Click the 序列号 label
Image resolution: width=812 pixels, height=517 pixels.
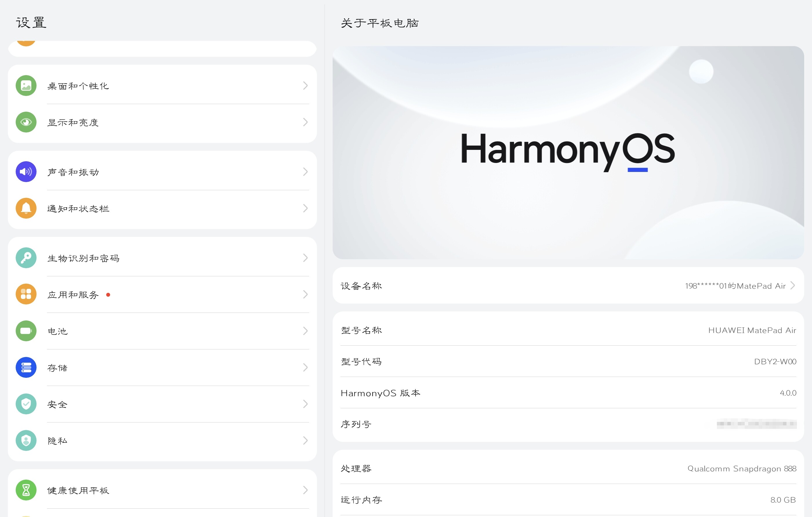[356, 424]
